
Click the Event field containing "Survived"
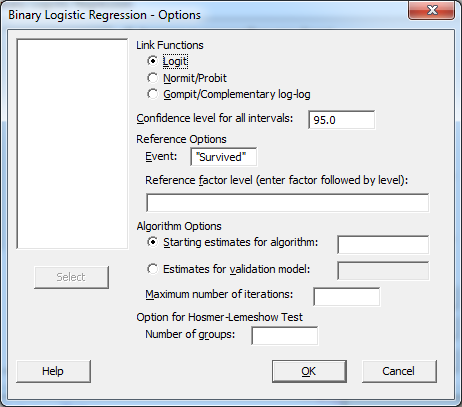[224, 157]
